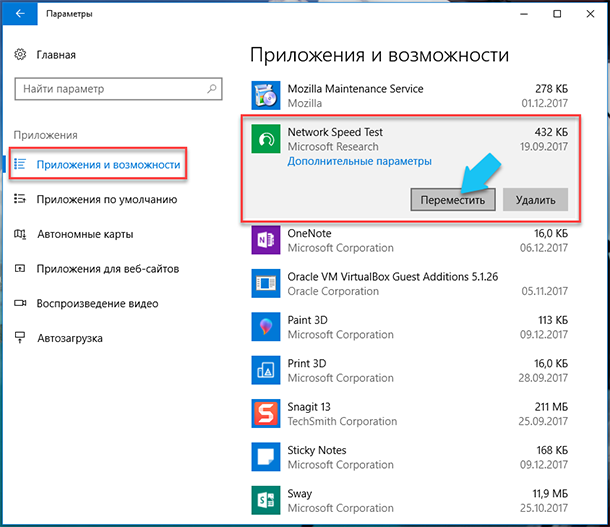This screenshot has width=610, height=527.
Task: Click the map icon beside Автономные карты
Action: [x=20, y=234]
